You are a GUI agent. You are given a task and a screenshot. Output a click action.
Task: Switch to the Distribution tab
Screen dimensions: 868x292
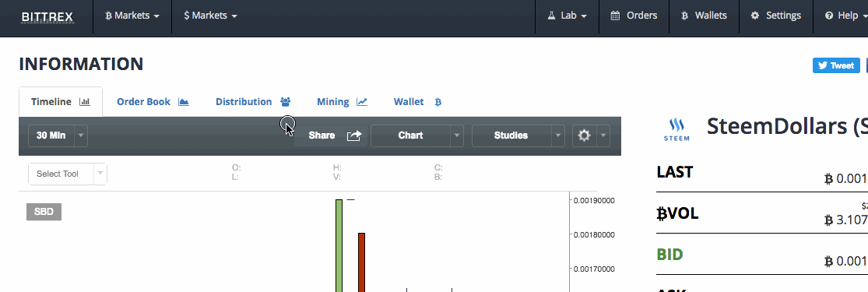(253, 102)
